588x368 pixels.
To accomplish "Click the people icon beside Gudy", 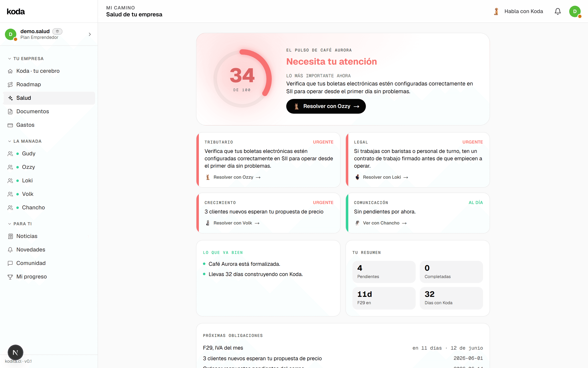I will click(x=10, y=154).
